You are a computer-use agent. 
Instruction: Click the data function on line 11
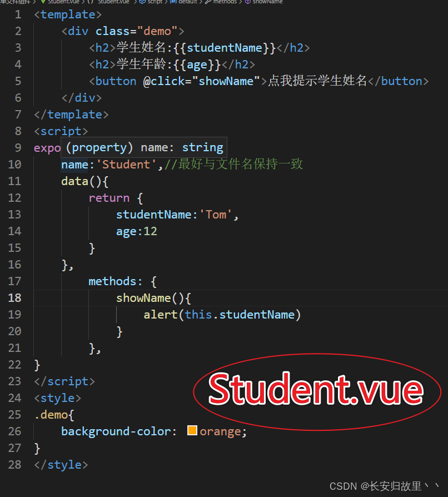[75, 181]
